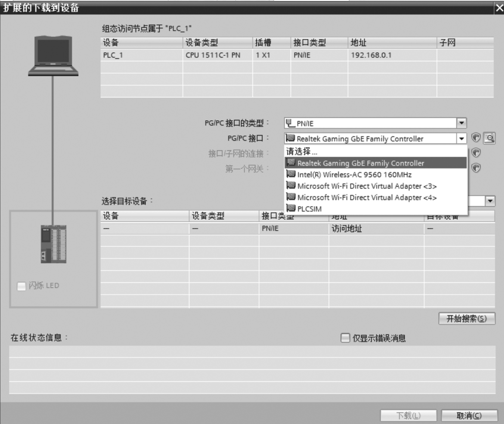
Task: Click the 插槽 column header
Action: point(271,43)
